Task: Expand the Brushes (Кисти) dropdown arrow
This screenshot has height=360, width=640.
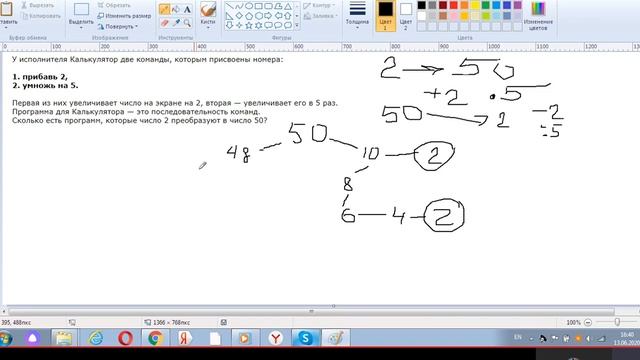Action: [x=208, y=28]
